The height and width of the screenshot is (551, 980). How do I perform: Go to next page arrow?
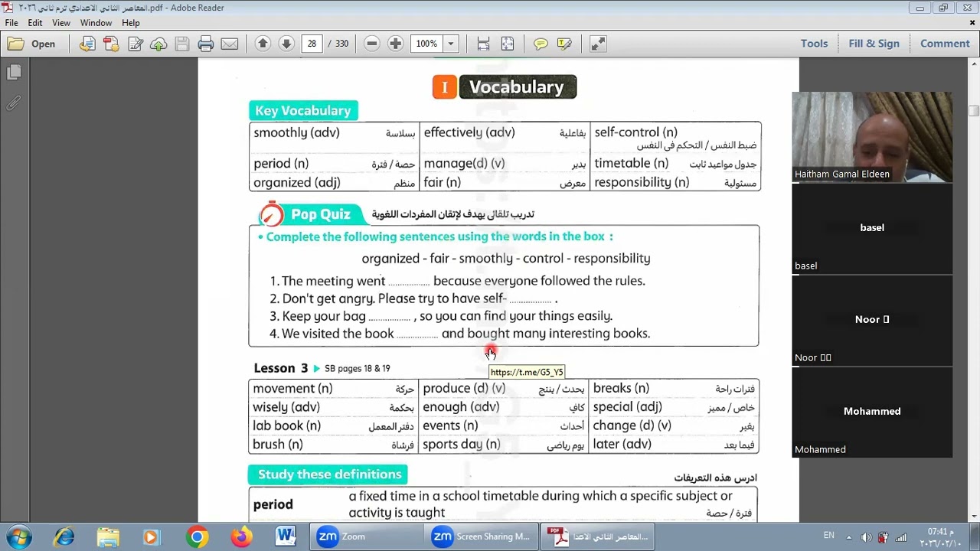coord(286,44)
